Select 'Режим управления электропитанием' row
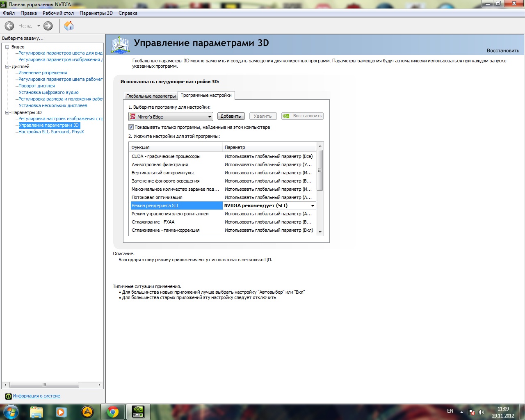This screenshot has height=420, width=525. 223,214
